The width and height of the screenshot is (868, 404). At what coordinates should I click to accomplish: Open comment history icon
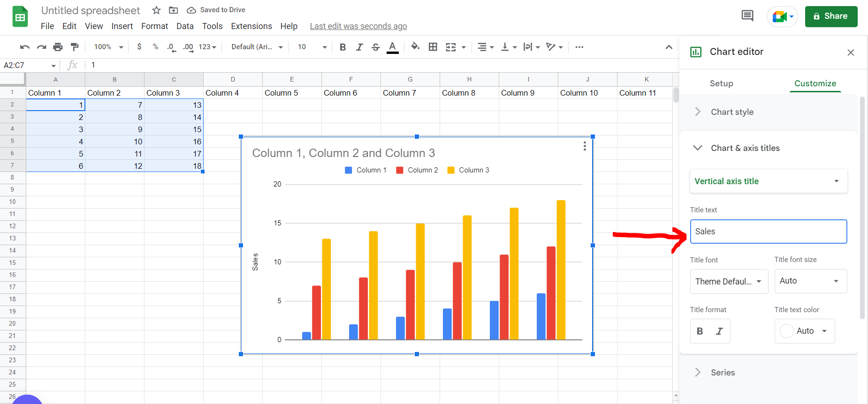click(747, 16)
